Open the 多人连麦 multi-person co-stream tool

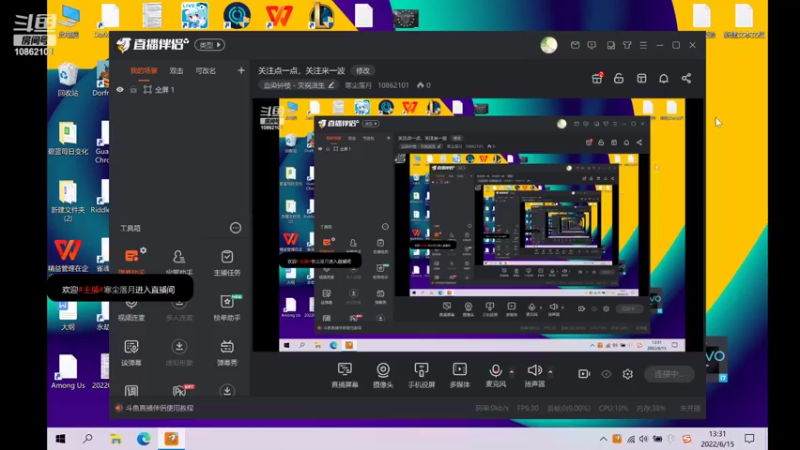pyautogui.click(x=179, y=307)
